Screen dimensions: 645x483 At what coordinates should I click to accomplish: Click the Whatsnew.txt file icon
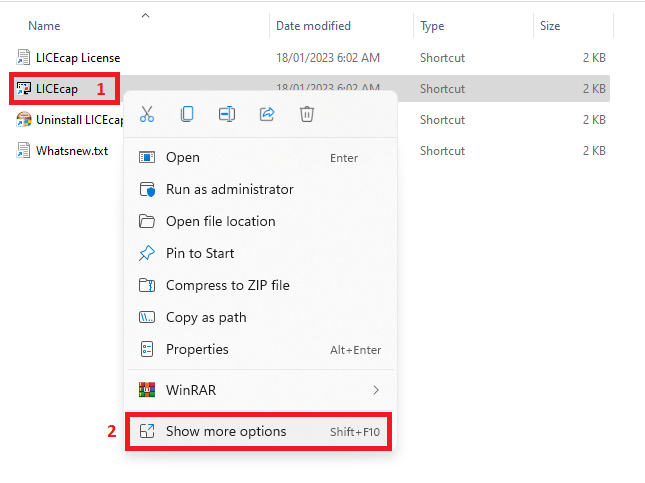[x=23, y=150]
